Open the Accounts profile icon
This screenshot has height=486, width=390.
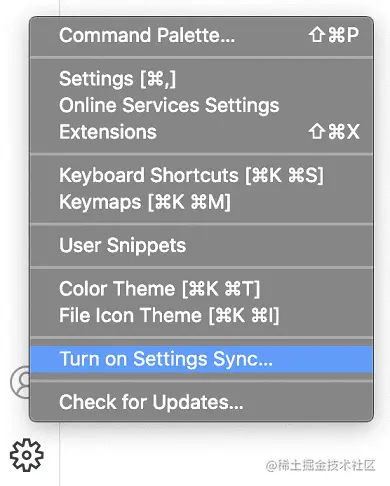coord(20,382)
